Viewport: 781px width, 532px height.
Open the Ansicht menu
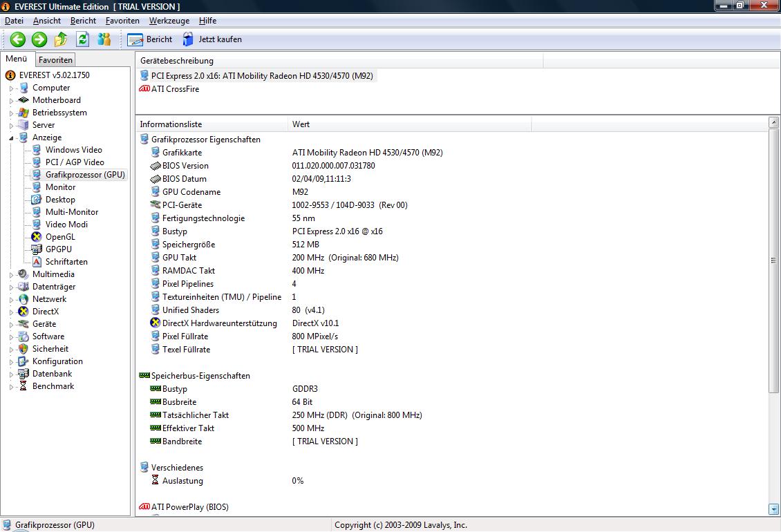click(47, 21)
